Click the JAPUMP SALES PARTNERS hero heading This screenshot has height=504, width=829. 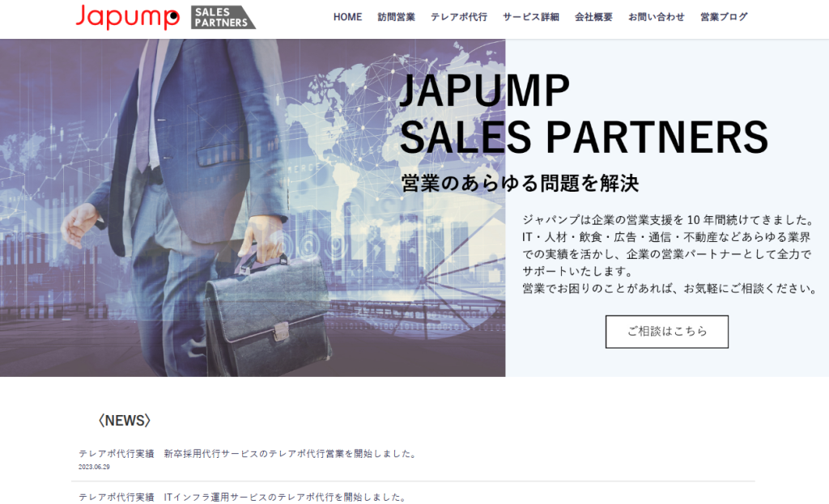[x=584, y=113]
